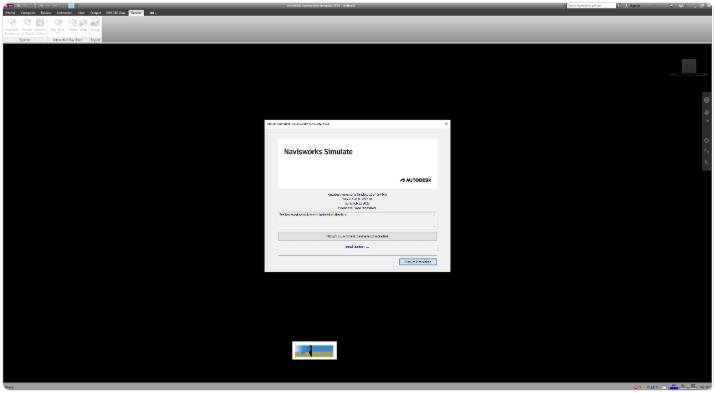Select the Output ribbon tab
This screenshot has height=393, width=716.
95,13
